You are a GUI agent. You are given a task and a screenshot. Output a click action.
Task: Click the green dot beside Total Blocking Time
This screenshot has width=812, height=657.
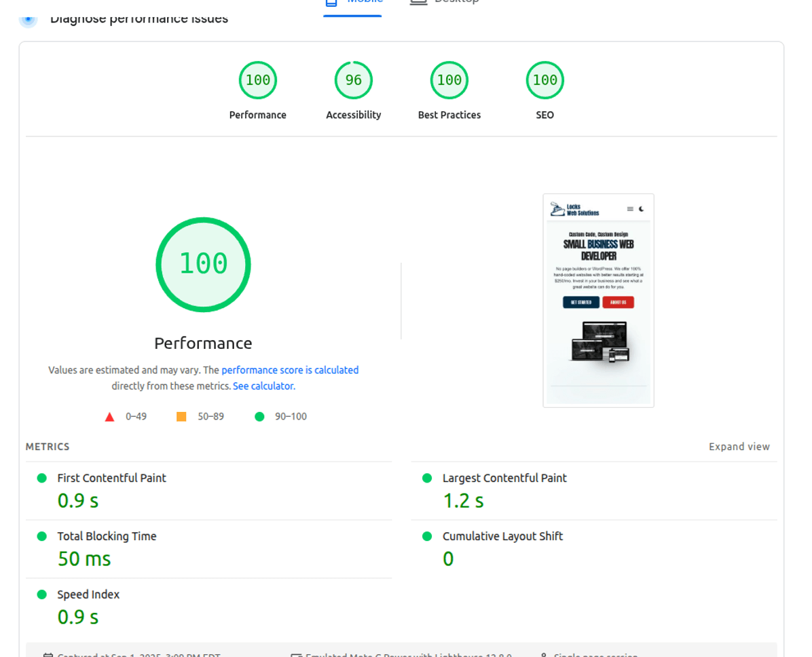(41, 536)
